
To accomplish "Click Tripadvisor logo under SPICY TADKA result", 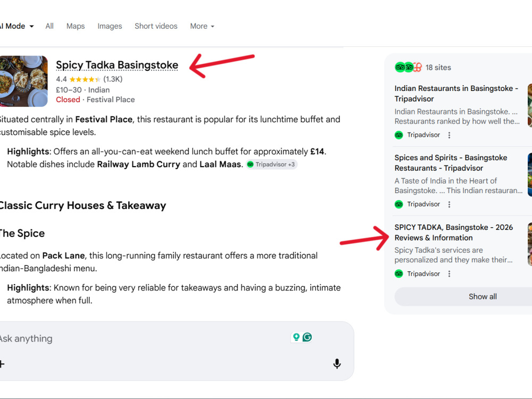I will (x=399, y=274).
